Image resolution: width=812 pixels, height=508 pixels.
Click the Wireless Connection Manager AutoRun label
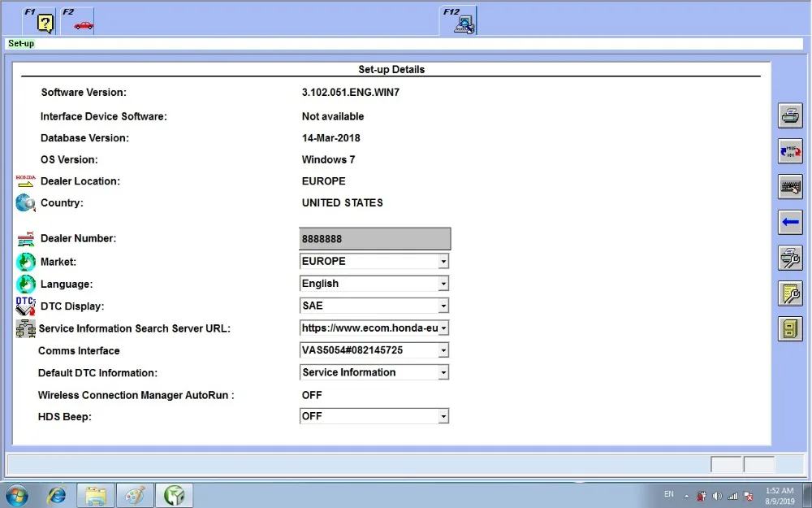[x=136, y=395]
